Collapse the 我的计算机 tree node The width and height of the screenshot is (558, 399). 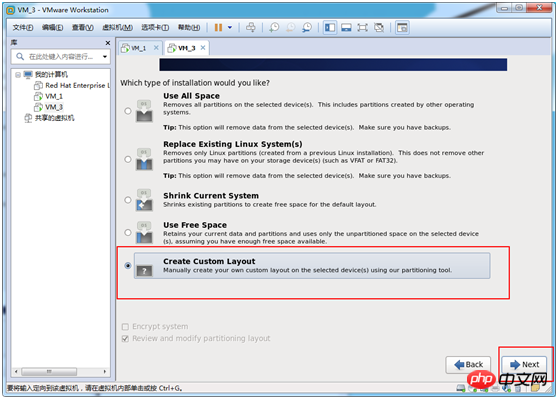coord(18,75)
